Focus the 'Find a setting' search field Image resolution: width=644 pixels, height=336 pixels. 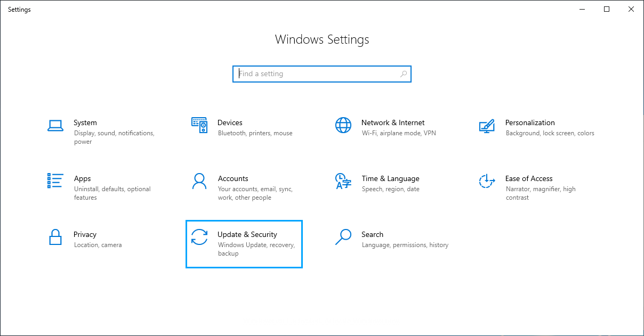322,74
